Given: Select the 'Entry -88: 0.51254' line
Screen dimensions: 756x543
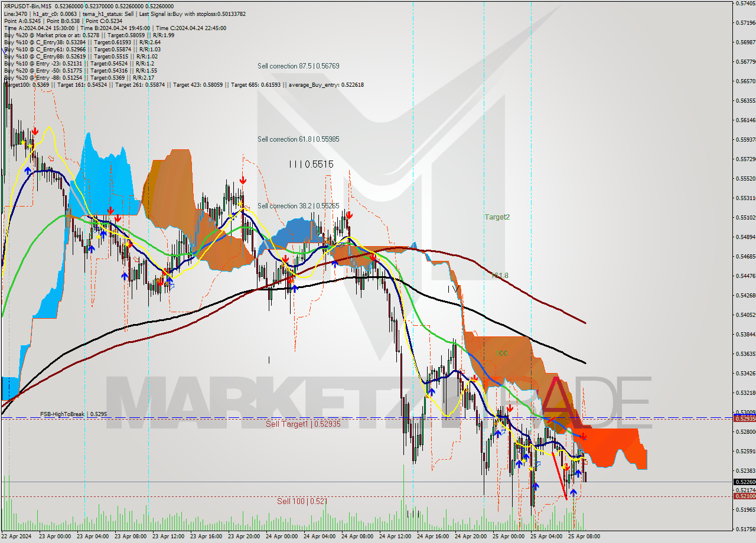Looking at the screenshot, I should (79, 77).
